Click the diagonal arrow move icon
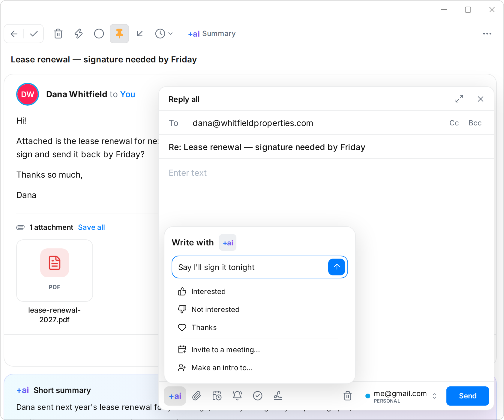504x420 pixels. coord(140,34)
